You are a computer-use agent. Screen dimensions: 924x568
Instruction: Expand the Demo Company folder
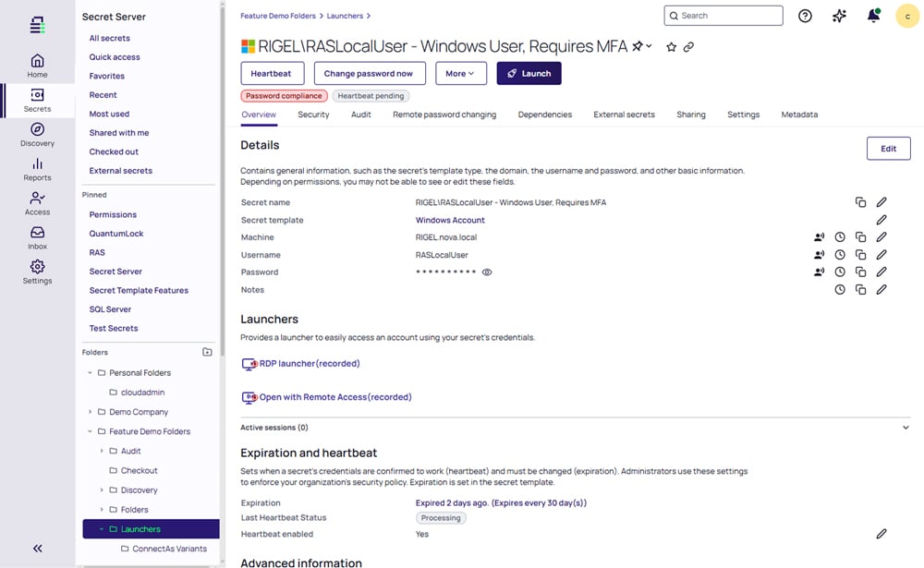click(x=90, y=412)
